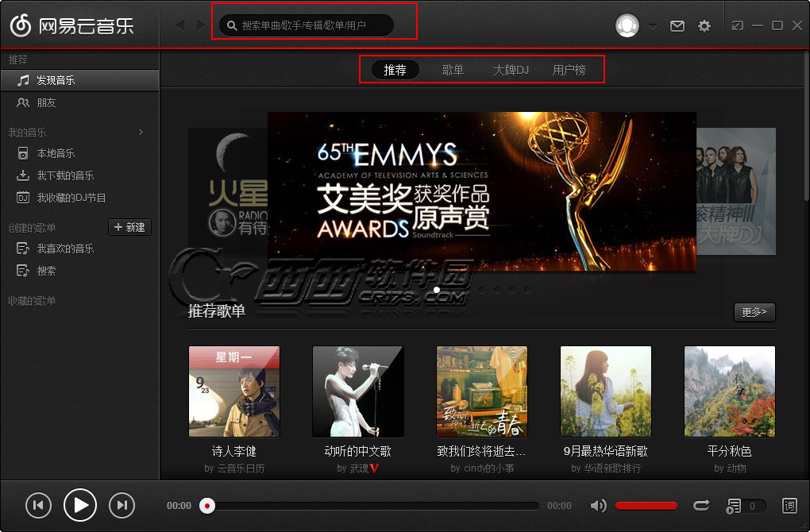Open 我收藏的DJ节目 in the sidebar

[79, 198]
